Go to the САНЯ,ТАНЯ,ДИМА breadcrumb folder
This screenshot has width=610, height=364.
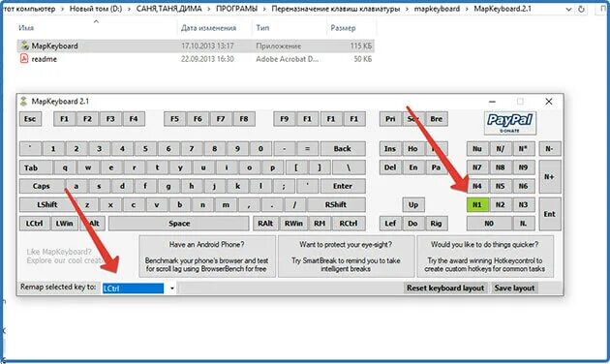coord(168,9)
